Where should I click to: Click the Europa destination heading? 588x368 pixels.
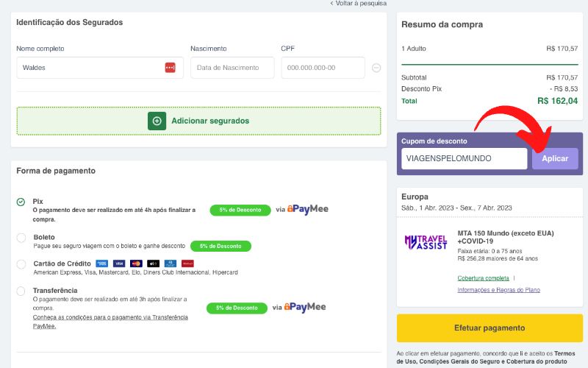[415, 197]
